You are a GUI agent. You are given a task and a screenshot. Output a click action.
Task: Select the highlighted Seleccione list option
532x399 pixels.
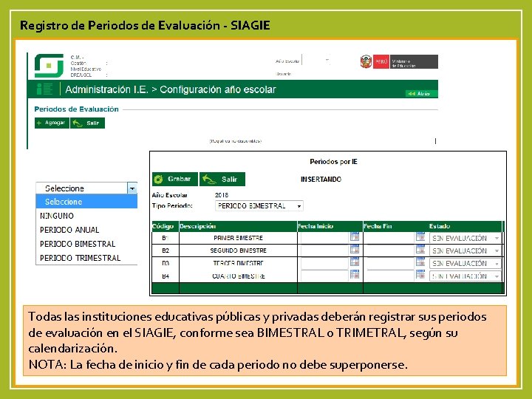tap(86, 202)
